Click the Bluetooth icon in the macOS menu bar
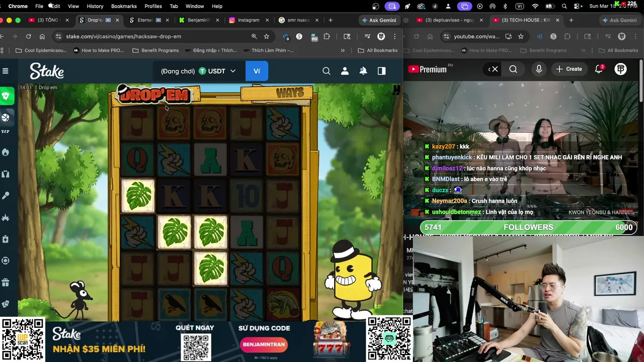Viewport: 644px width, 362px height. tap(506, 6)
